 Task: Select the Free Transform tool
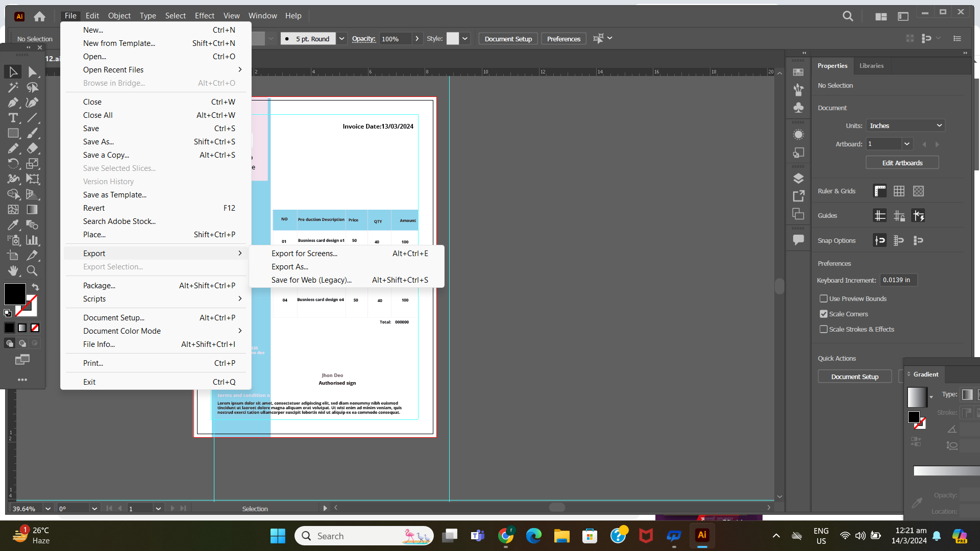(32, 179)
